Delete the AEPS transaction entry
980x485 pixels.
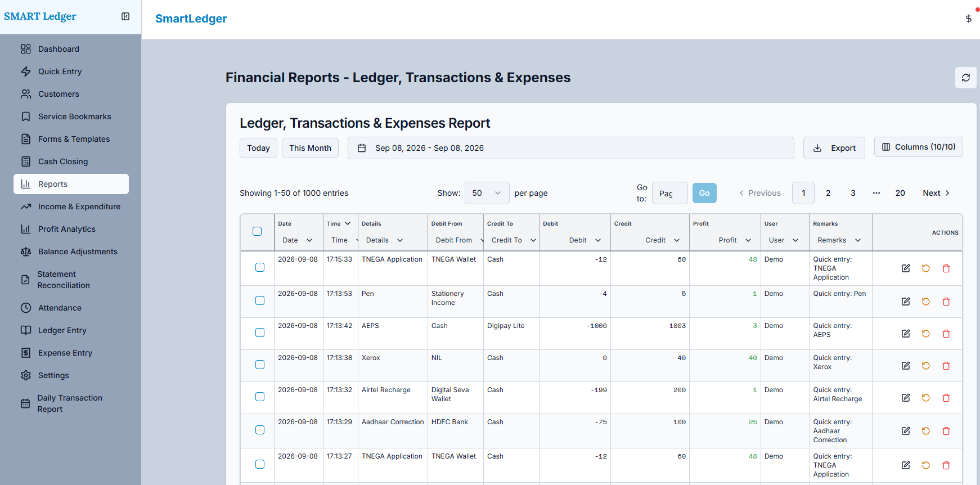[946, 334]
